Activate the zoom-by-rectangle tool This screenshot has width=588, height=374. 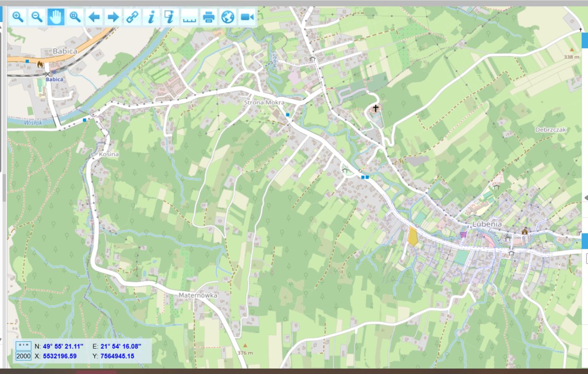point(74,17)
